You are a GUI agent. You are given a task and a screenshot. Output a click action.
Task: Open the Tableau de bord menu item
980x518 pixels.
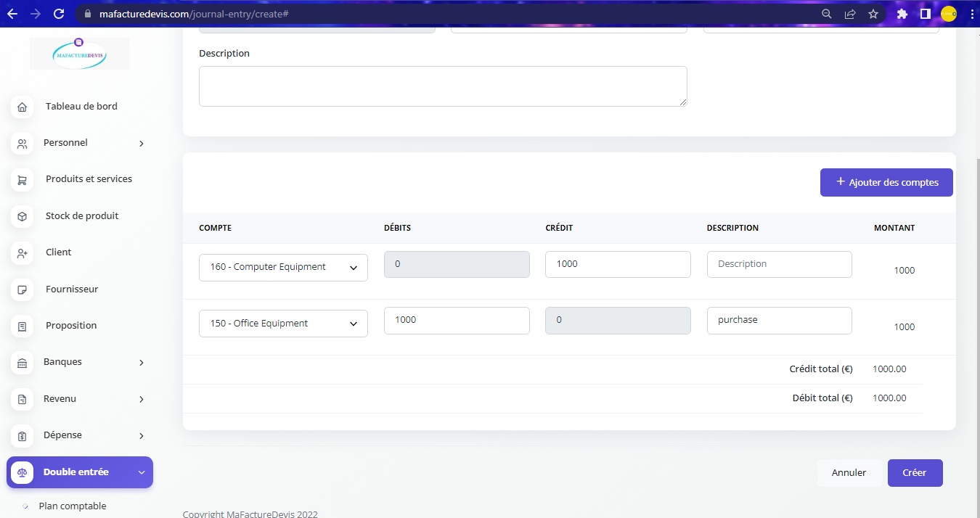pyautogui.click(x=81, y=107)
